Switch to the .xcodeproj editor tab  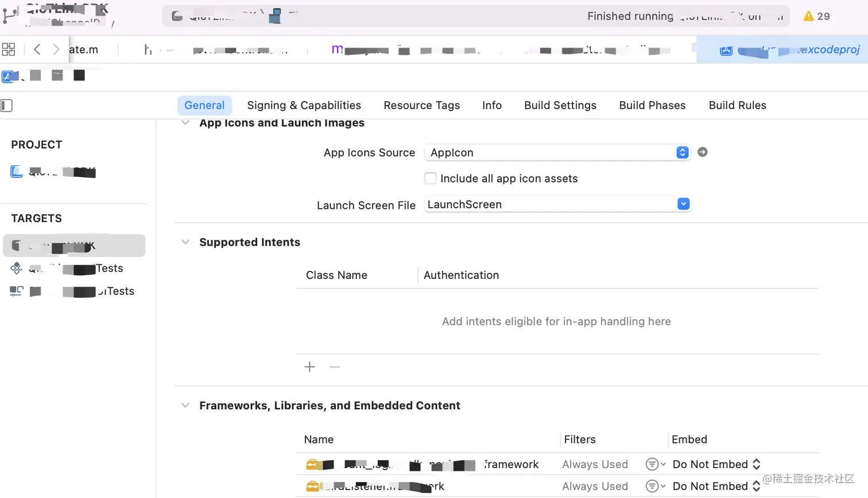782,50
